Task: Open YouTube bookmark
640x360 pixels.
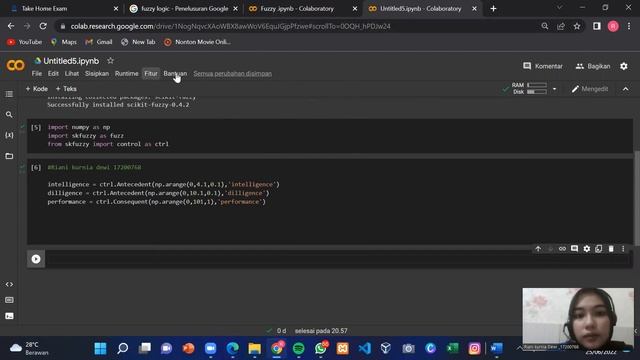Action: pos(24,42)
